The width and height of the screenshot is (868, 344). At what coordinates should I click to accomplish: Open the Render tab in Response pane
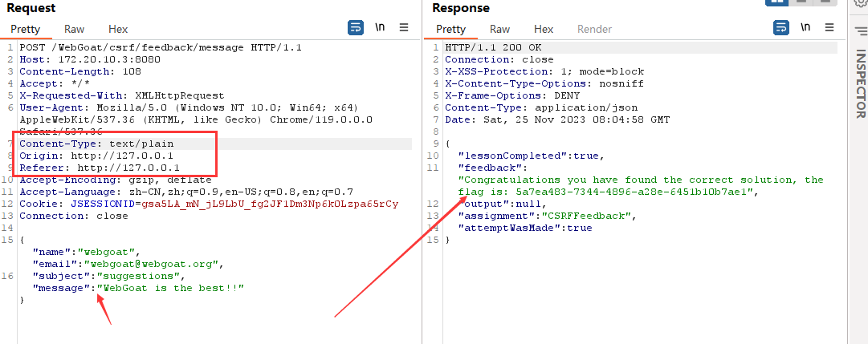coord(594,29)
